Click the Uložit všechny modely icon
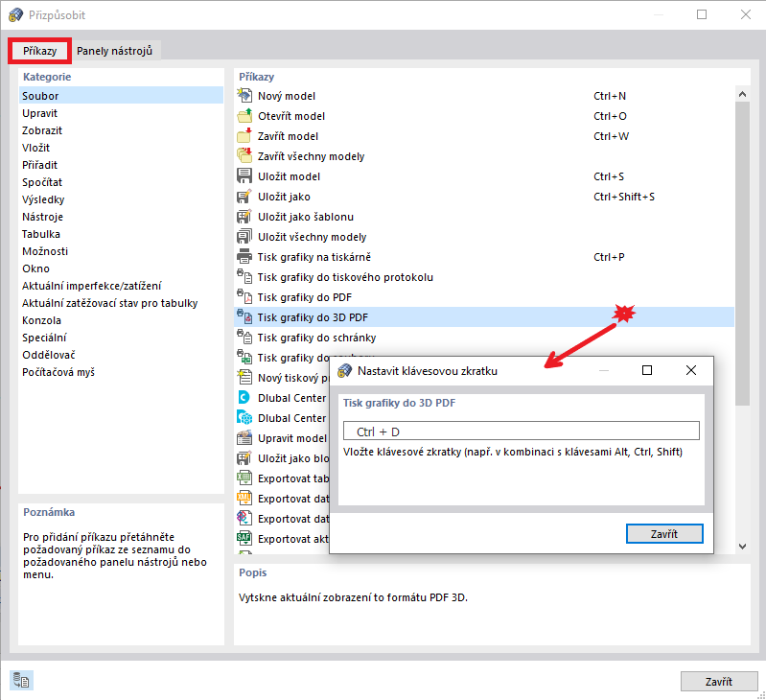Viewport: 766px width, 700px height. (244, 237)
